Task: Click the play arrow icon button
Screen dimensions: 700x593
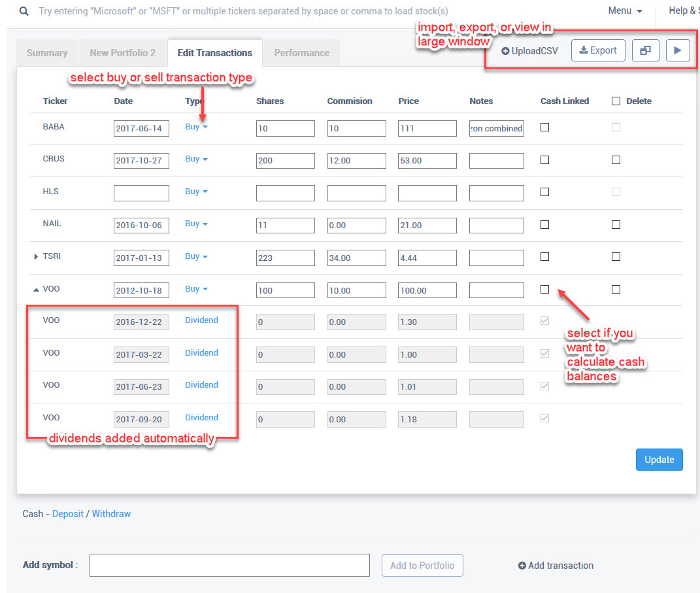Action: point(678,50)
